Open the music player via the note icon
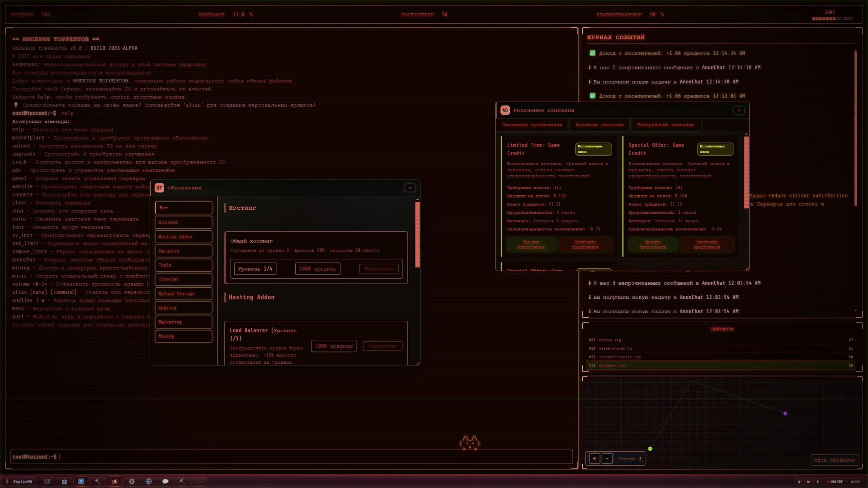Viewport: 868px width, 488px height. [x=199, y=482]
